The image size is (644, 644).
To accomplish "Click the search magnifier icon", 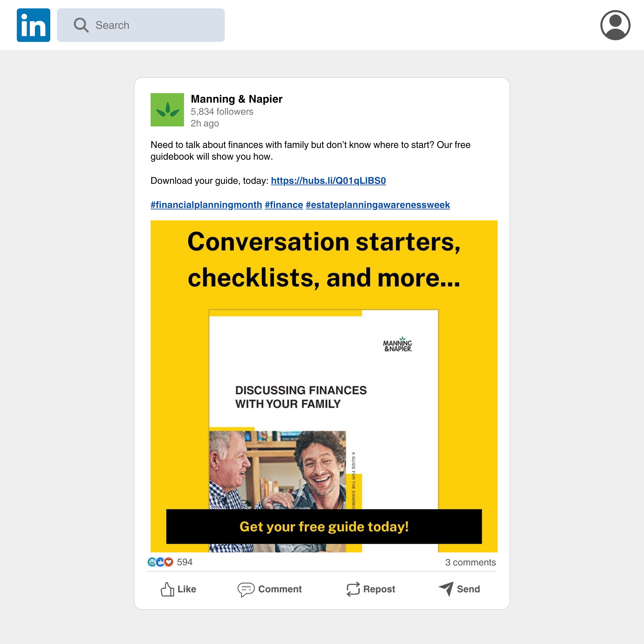I will 81,25.
